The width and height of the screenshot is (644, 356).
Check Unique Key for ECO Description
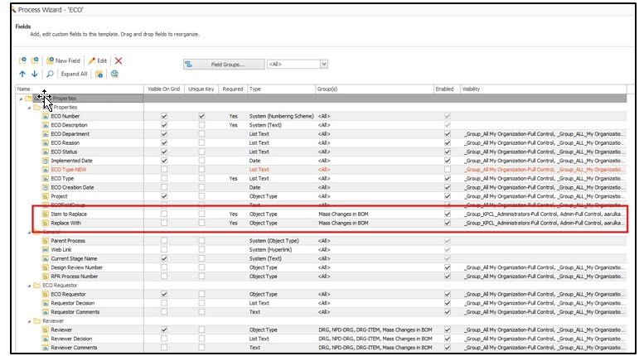click(x=201, y=125)
